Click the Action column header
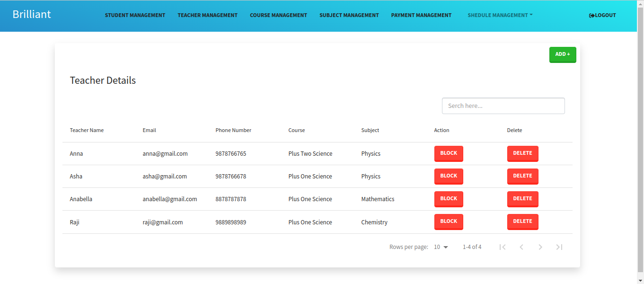The height and width of the screenshot is (284, 644). pos(441,130)
